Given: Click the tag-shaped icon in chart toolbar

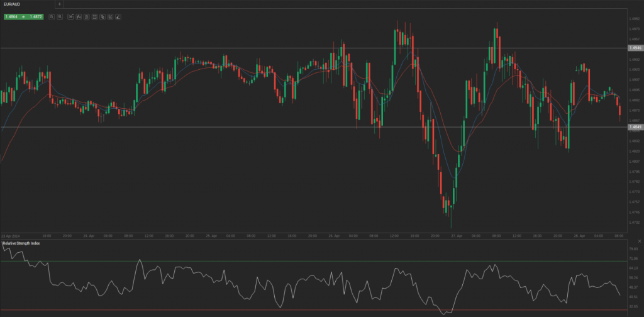Looking at the screenshot, I should (x=103, y=17).
